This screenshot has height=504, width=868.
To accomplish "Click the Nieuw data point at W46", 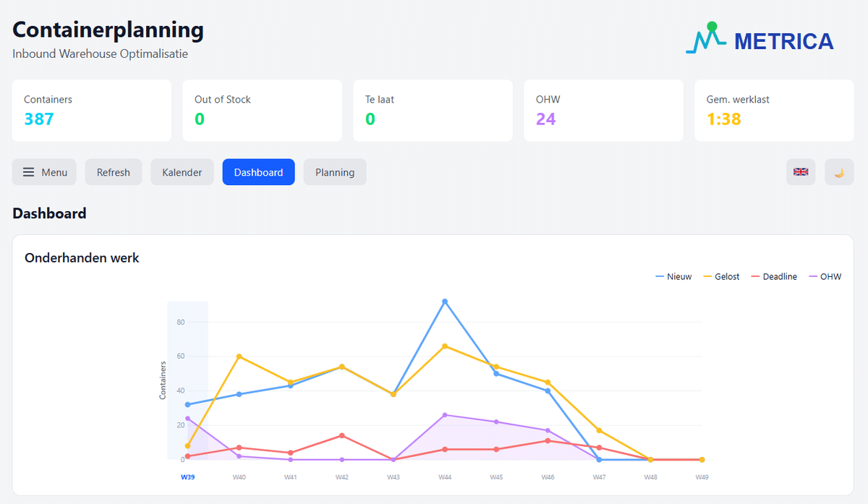I will click(x=548, y=390).
